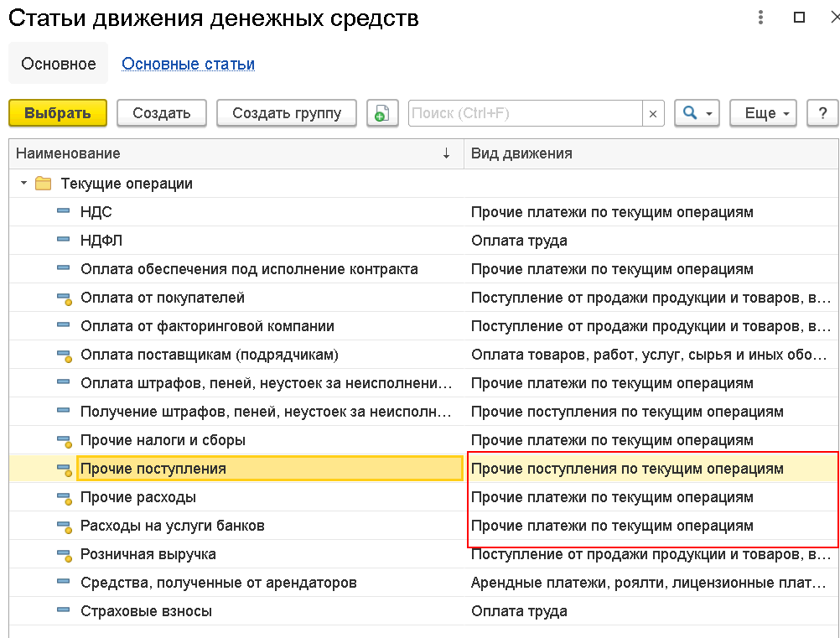Viewport: 840px width, 638px height.
Task: Click the copy-item icon with green plus
Action: (382, 113)
